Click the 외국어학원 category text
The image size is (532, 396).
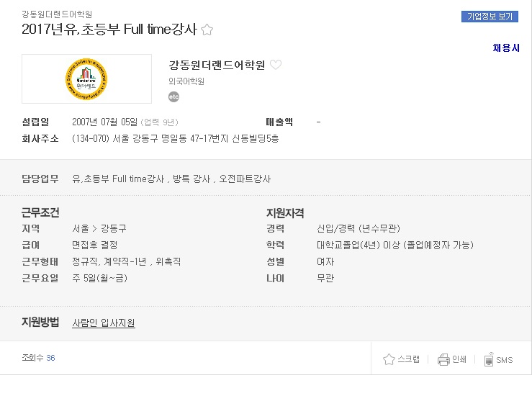pyautogui.click(x=186, y=81)
